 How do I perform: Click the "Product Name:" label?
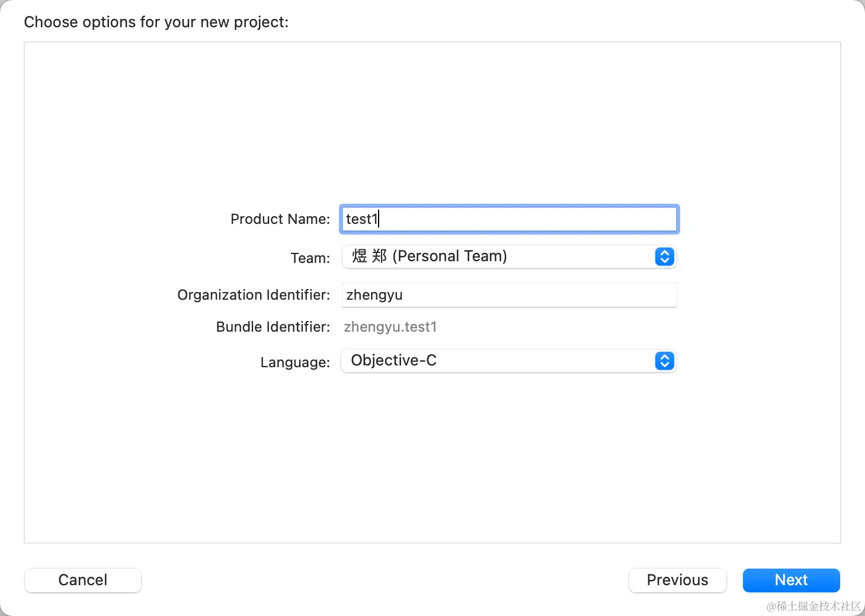click(280, 219)
